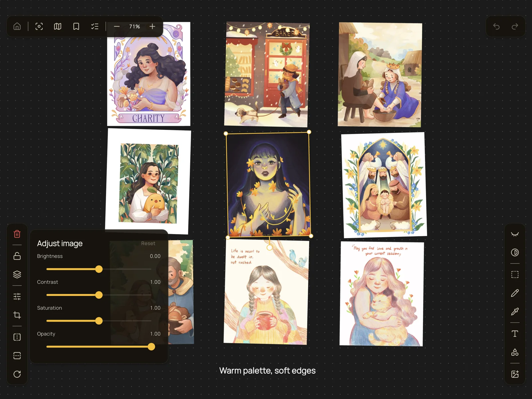Select the nativity scene illustration
Image resolution: width=532 pixels, height=399 pixels.
(x=384, y=185)
